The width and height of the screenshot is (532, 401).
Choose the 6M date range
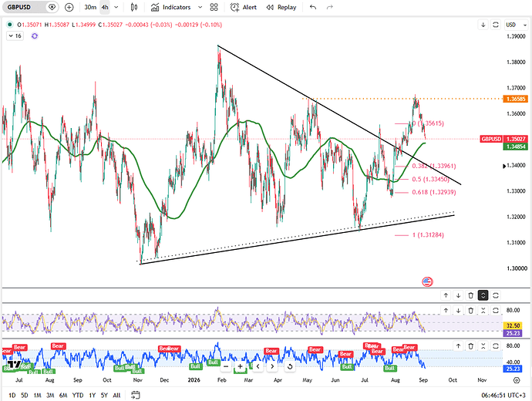(63, 396)
